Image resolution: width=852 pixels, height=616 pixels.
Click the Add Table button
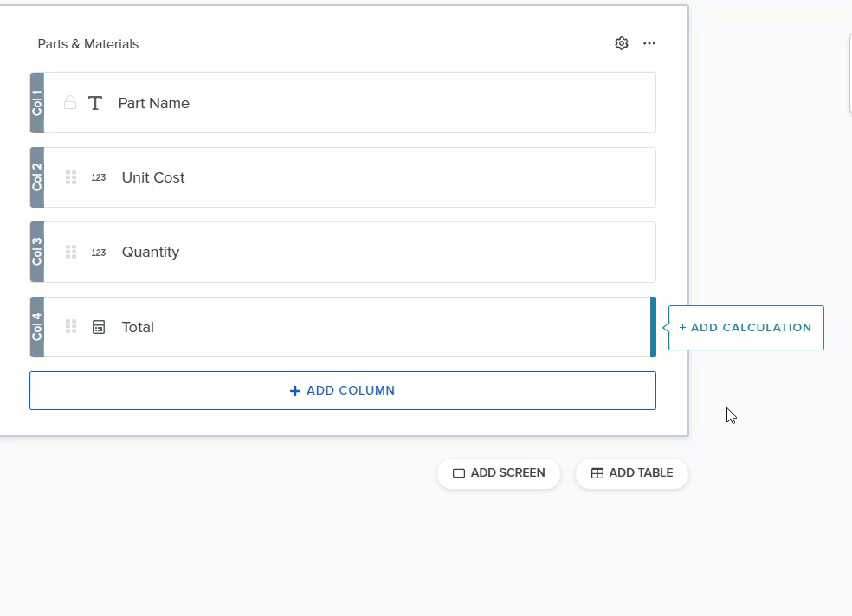pyautogui.click(x=632, y=473)
